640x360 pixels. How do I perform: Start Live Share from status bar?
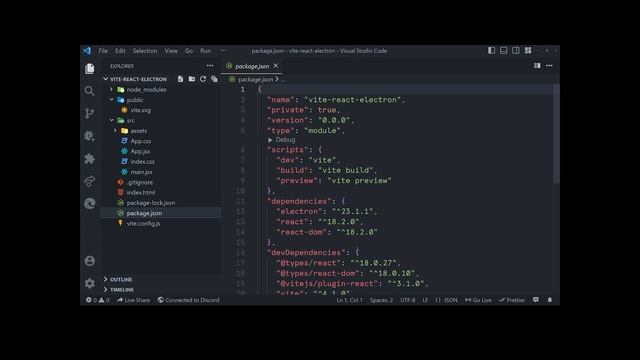133,300
